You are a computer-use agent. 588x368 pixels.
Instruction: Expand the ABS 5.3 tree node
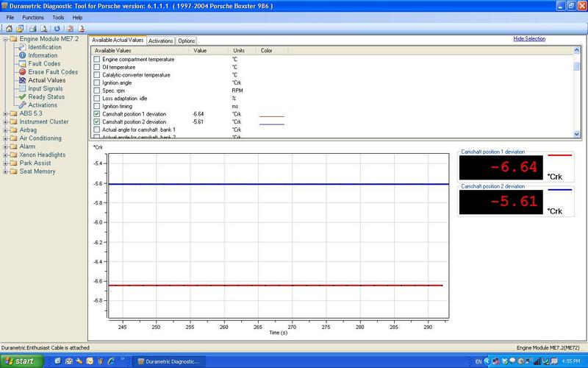[6, 113]
